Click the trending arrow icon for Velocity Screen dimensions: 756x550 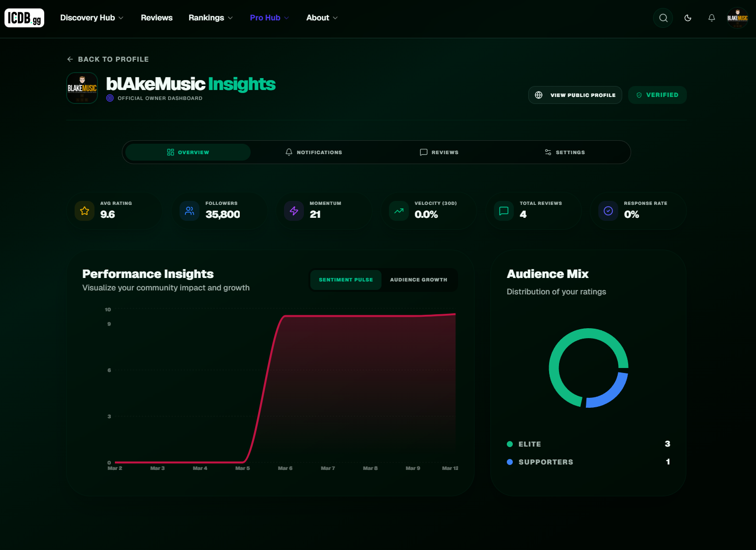[399, 211]
